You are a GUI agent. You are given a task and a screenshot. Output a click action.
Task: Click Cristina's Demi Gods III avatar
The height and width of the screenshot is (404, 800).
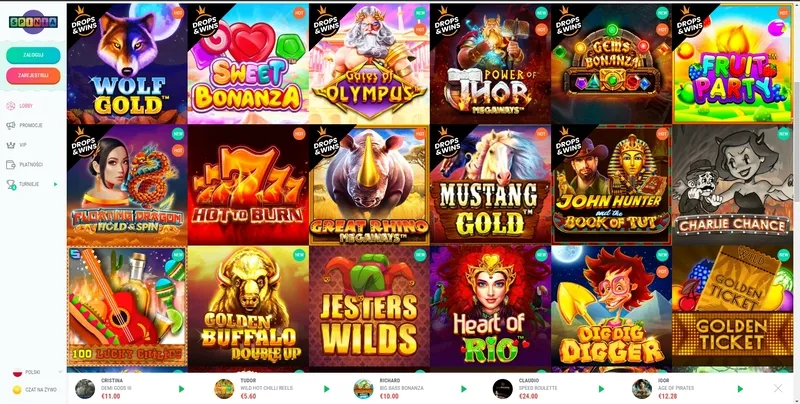click(85, 389)
